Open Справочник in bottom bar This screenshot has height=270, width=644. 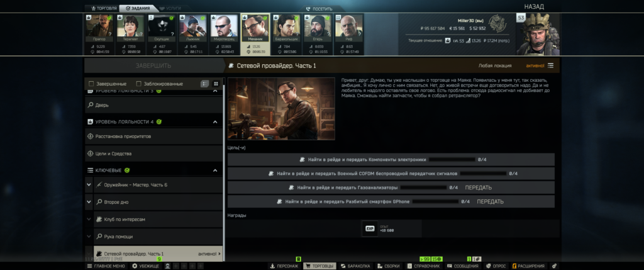point(423,266)
